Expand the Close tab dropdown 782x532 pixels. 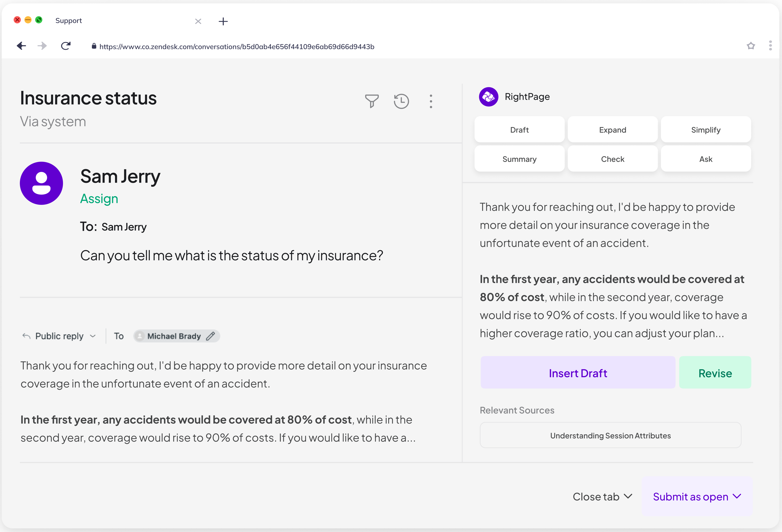(x=602, y=497)
